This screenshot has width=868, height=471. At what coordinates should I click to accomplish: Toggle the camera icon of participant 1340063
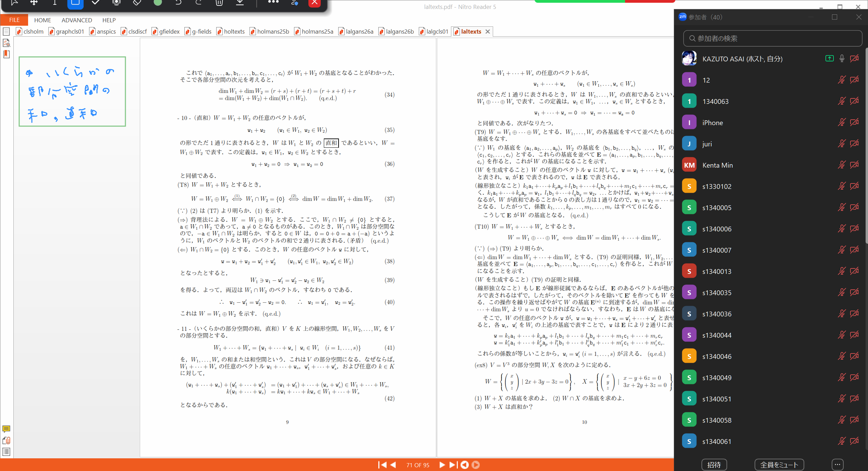(x=854, y=101)
